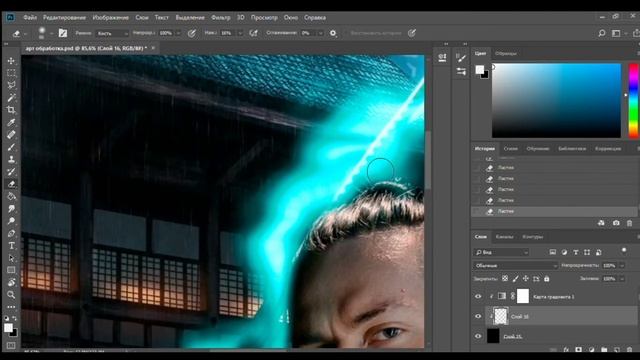Toggle lock all padlock icon
The image size is (640, 360).
(x=547, y=279)
